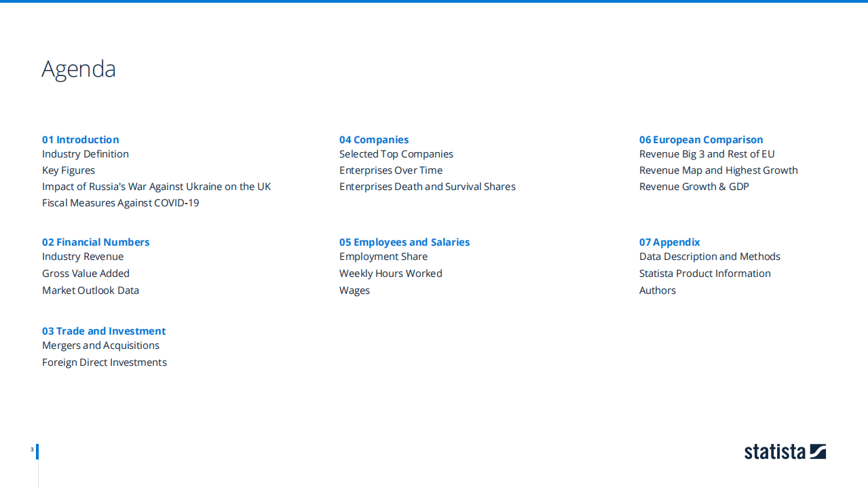This screenshot has height=488, width=868.
Task: Select Weekly Hours Worked entry
Action: pyautogui.click(x=391, y=274)
